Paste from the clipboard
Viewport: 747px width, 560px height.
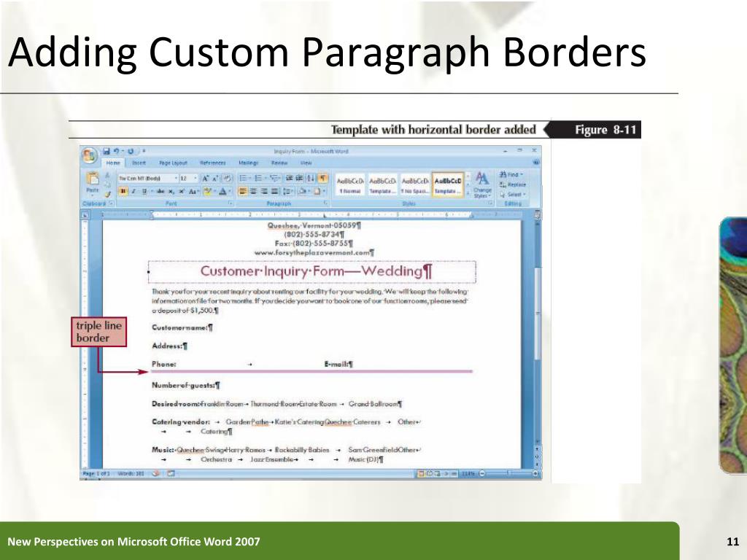point(93,183)
